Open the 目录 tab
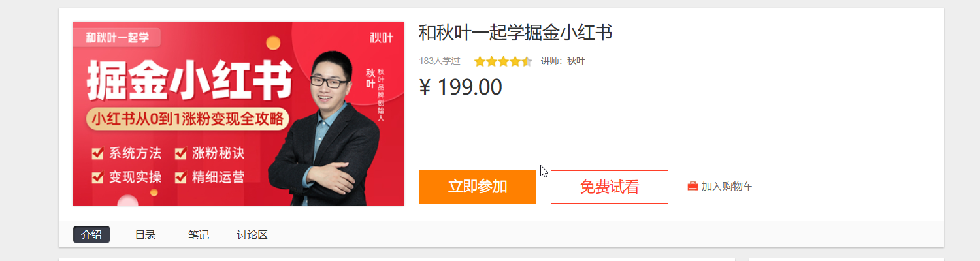Viewport: 980px width, 261px height. (x=145, y=235)
